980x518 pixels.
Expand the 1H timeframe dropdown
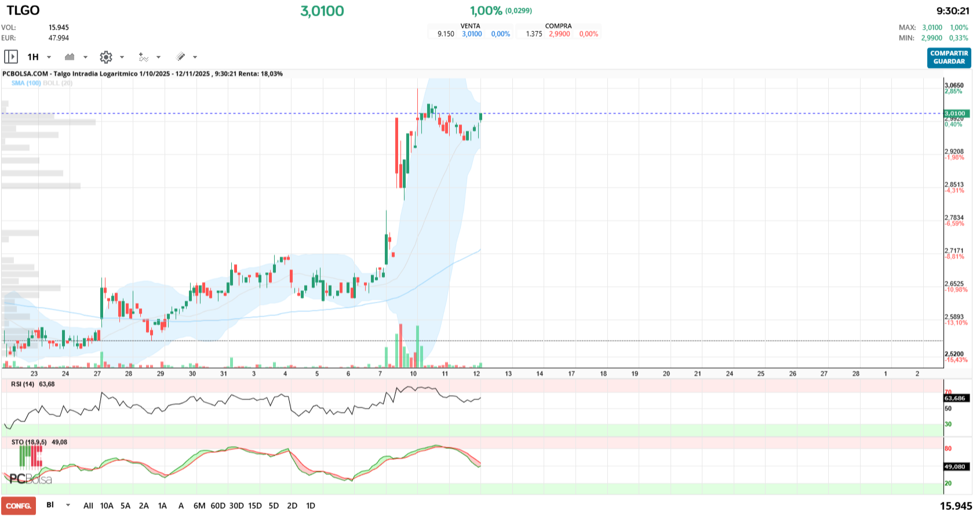click(x=49, y=57)
